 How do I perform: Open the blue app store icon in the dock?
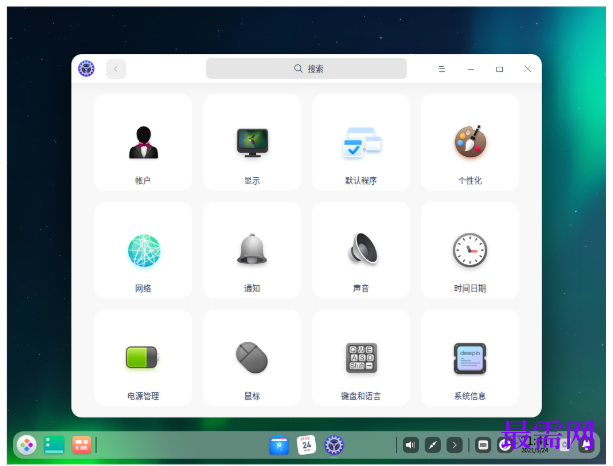279,445
